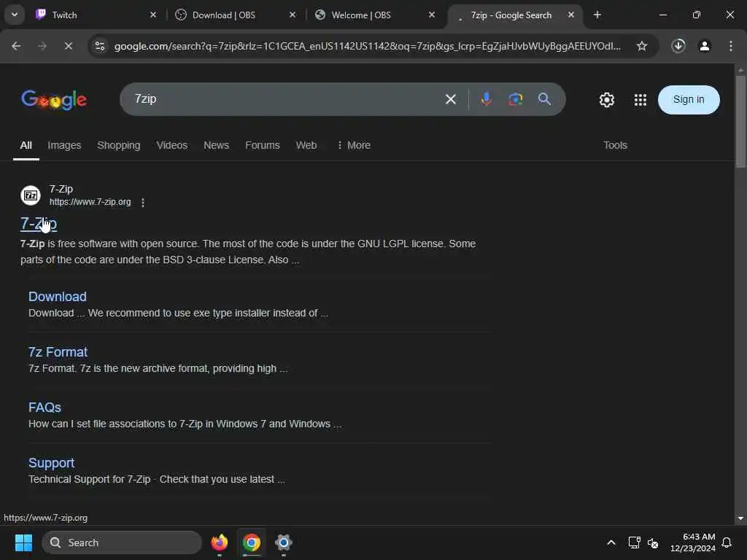Close the Download | OBS tab

coord(293,15)
